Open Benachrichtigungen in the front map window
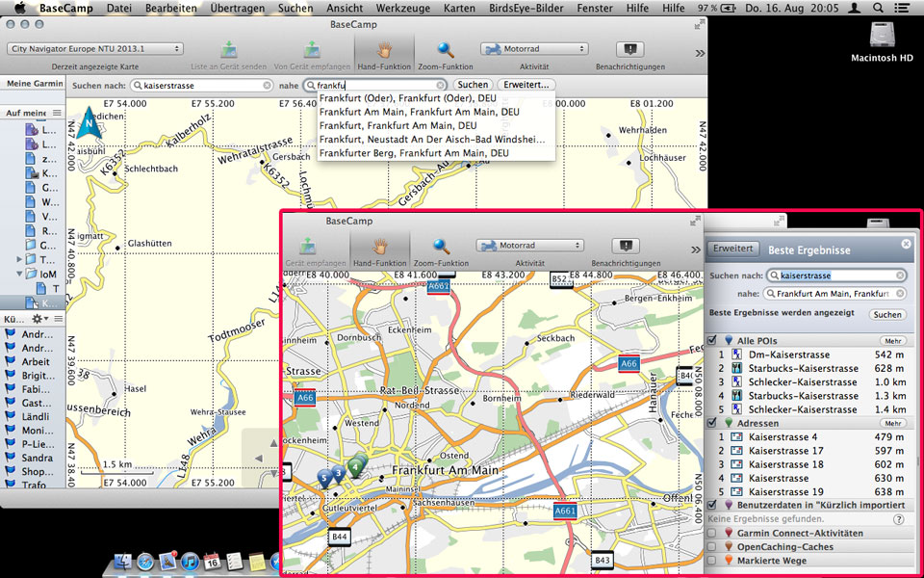Viewport: 924px width, 578px height. pyautogui.click(x=626, y=246)
